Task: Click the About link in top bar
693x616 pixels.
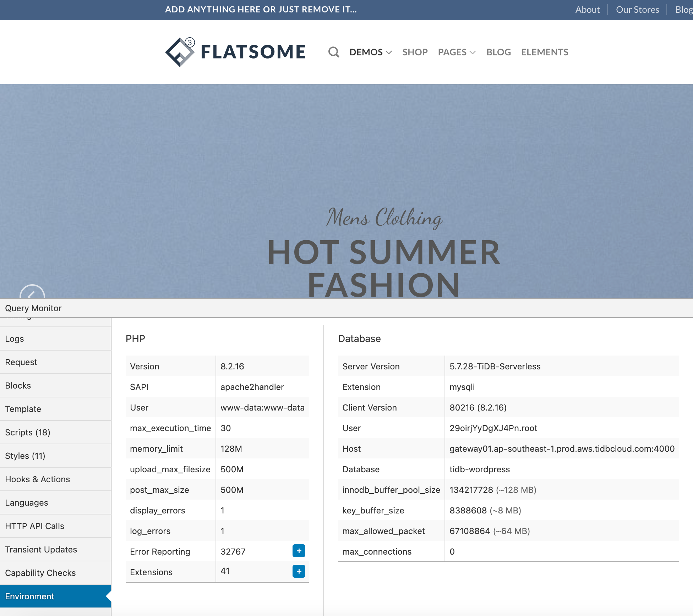Action: pos(588,10)
